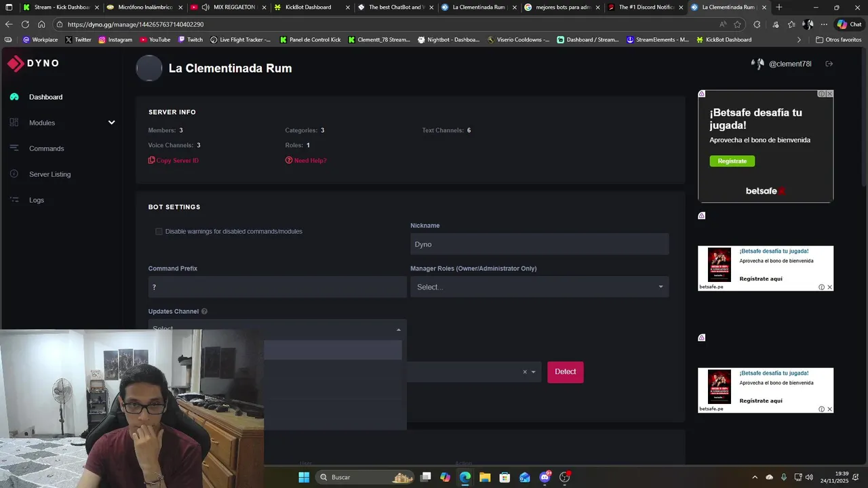Open the dropdown arrow beside Detect button

point(534,372)
